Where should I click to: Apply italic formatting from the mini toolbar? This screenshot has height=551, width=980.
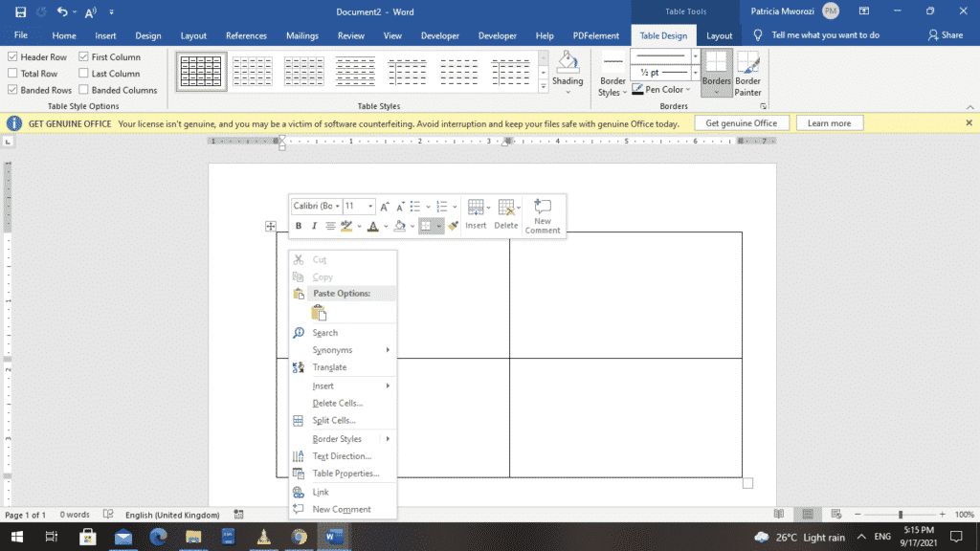click(x=314, y=226)
